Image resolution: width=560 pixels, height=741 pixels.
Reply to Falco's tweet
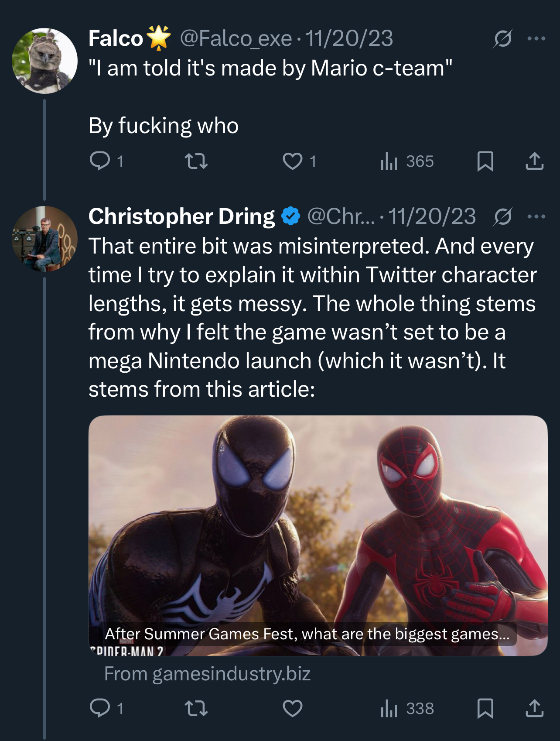(100, 161)
